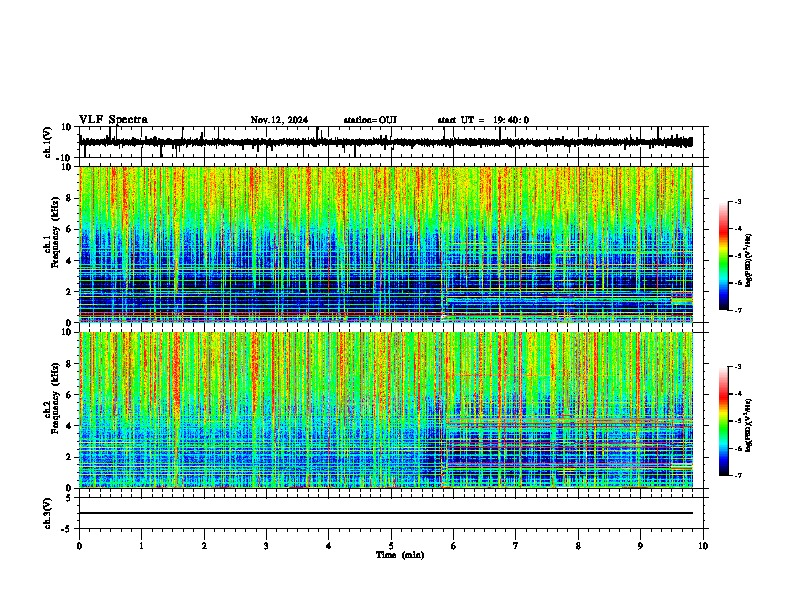Click the "start UT =" label
Screen dimensions: 792x612
point(461,120)
